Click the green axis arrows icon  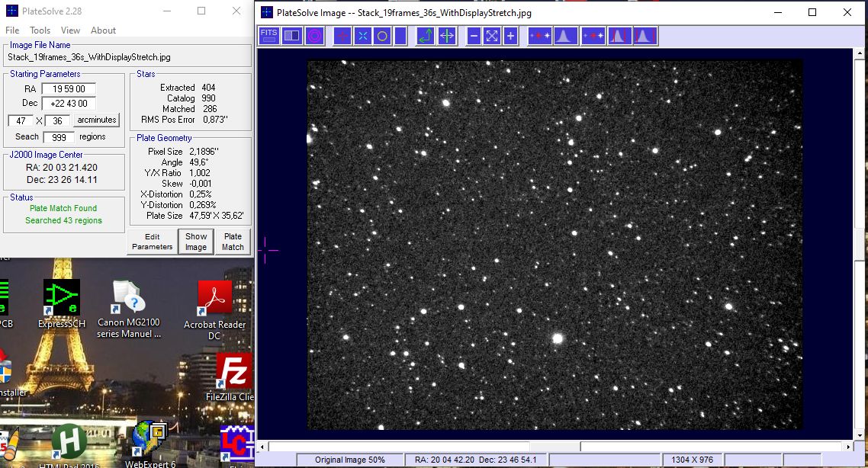click(425, 36)
